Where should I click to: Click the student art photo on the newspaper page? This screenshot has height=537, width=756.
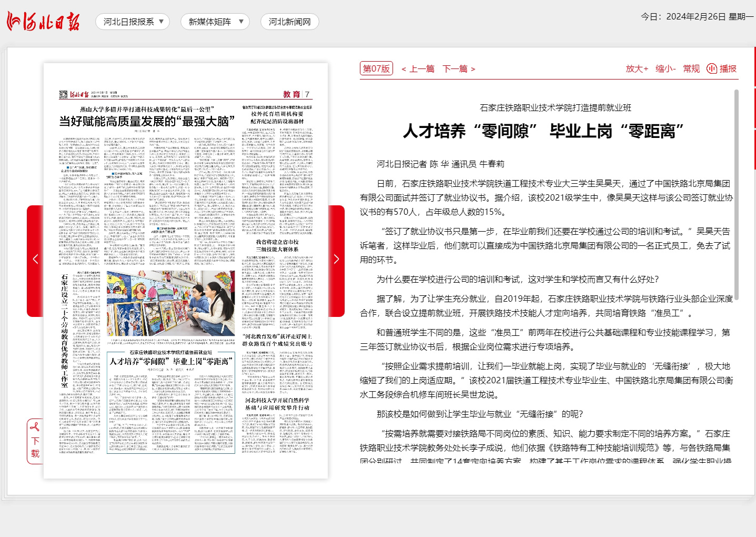170,303
